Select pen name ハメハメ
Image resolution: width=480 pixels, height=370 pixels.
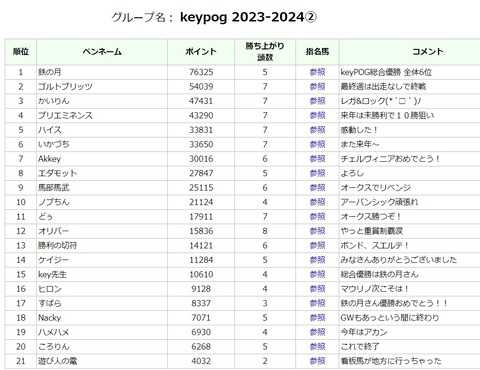pos(54,332)
